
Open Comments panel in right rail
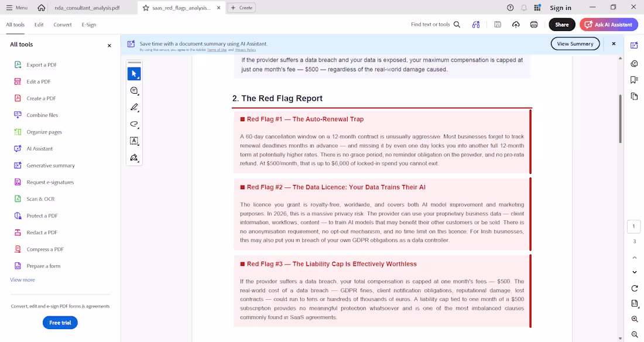pyautogui.click(x=634, y=63)
